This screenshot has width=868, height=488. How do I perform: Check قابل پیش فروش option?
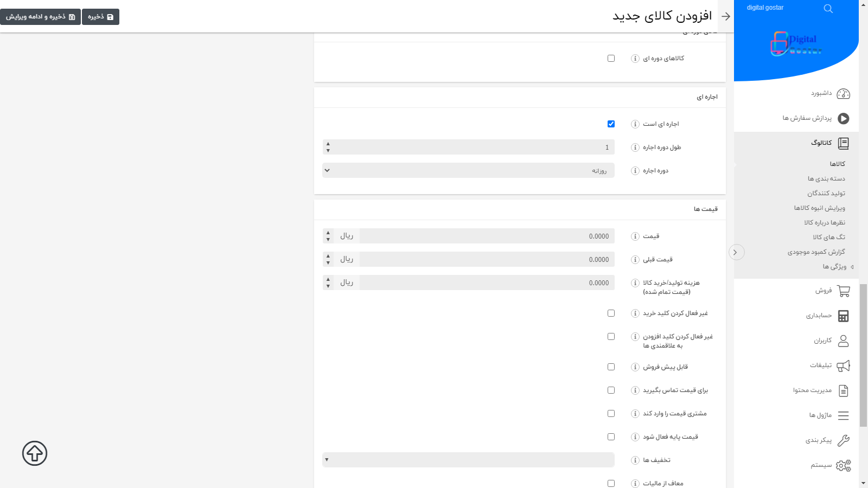coord(611,367)
